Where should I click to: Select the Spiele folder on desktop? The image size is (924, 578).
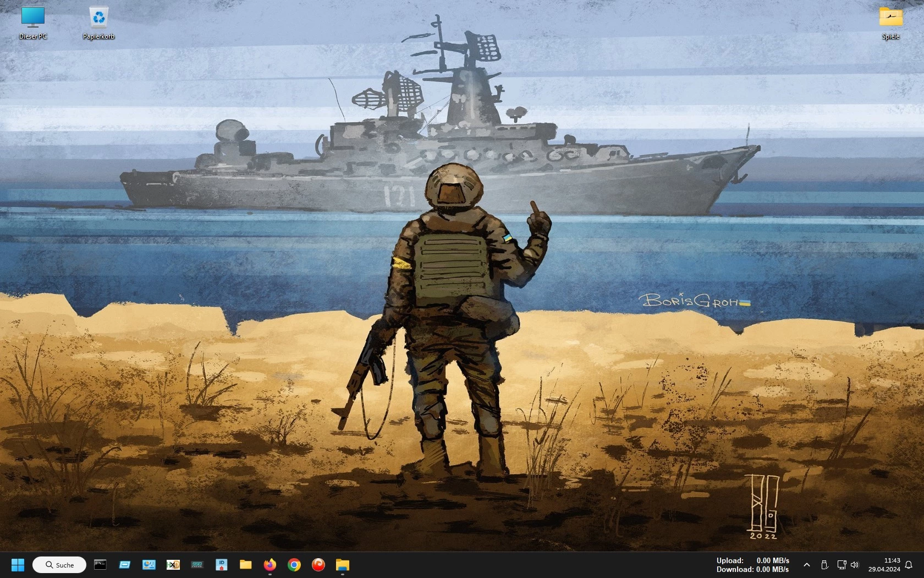point(890,23)
